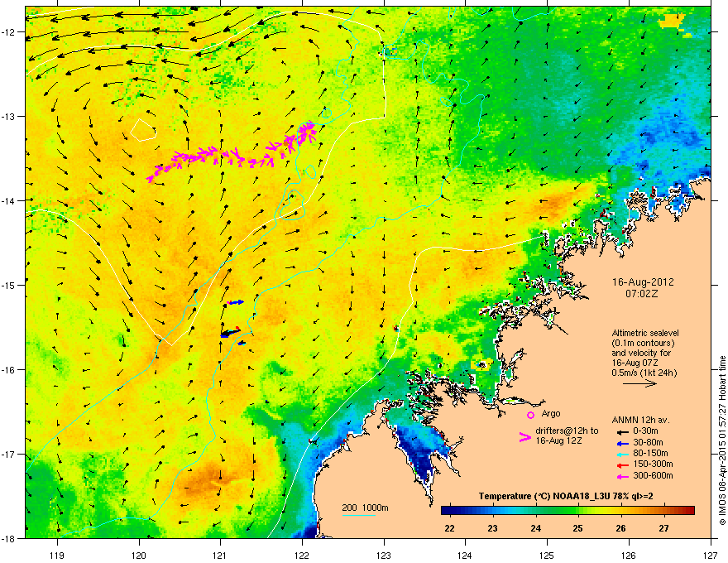Screen dimensions: 728x563
Task: Select latitude axis label '-13'
Action: click(x=9, y=116)
